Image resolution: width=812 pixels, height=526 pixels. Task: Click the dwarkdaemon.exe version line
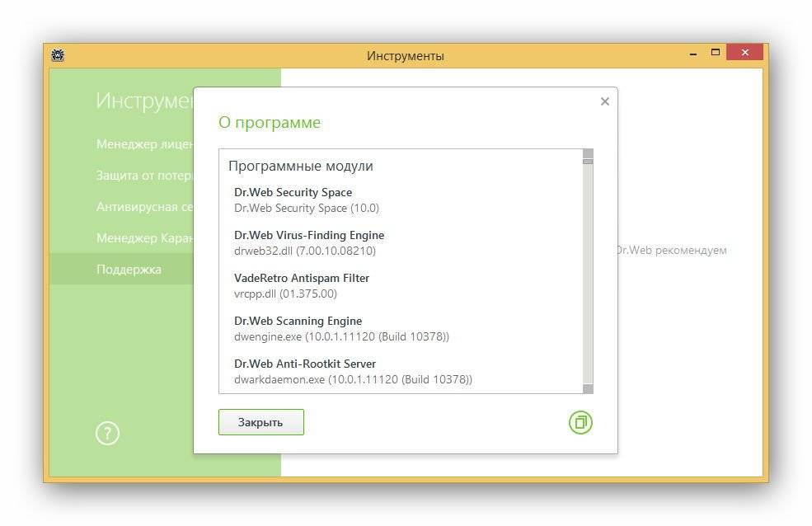click(353, 380)
